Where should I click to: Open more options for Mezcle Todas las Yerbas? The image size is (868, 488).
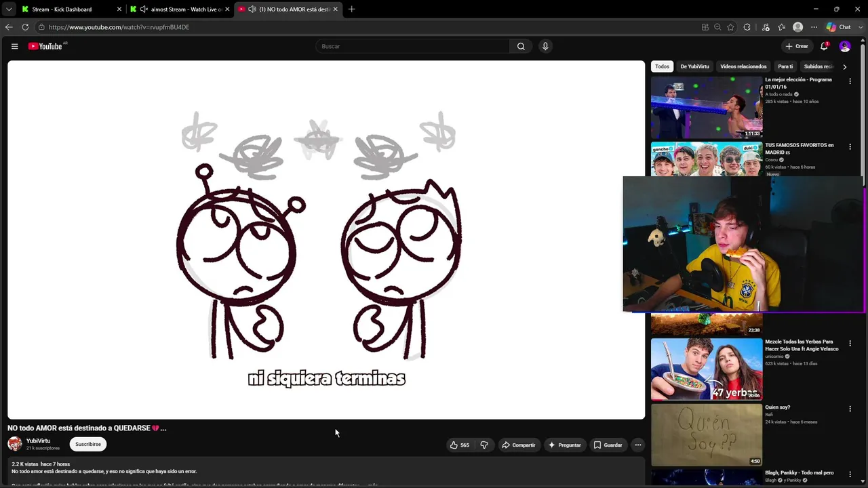point(850,344)
